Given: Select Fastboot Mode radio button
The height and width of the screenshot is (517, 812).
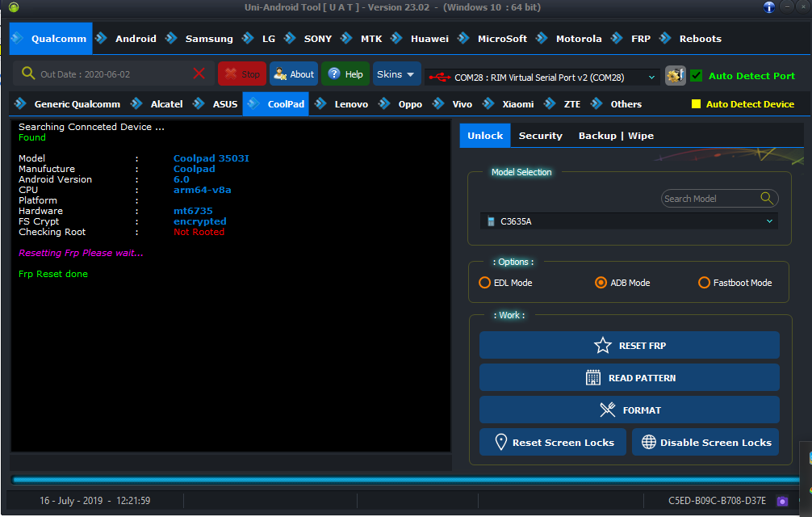Looking at the screenshot, I should click(x=704, y=283).
